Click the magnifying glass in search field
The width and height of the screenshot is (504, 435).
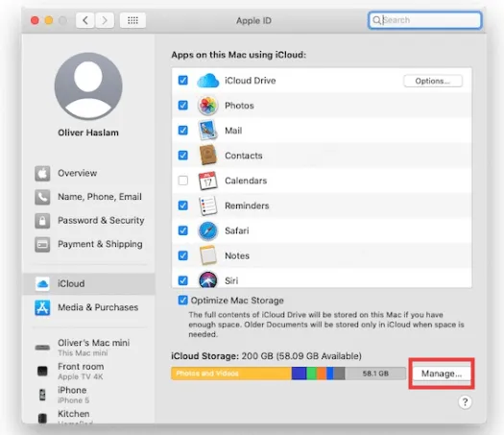pyautogui.click(x=376, y=20)
